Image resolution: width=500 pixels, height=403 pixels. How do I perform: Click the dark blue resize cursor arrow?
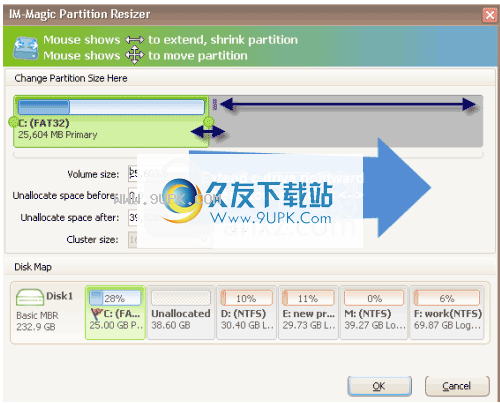coord(208,132)
